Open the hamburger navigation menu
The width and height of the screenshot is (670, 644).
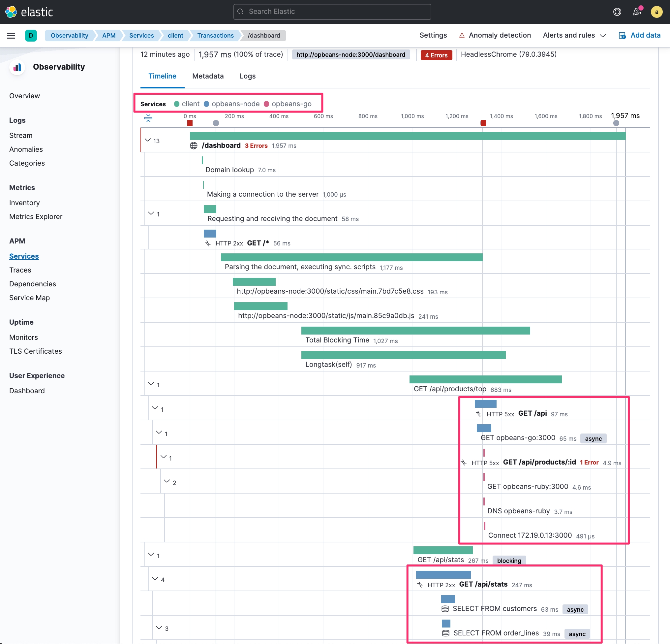point(11,36)
